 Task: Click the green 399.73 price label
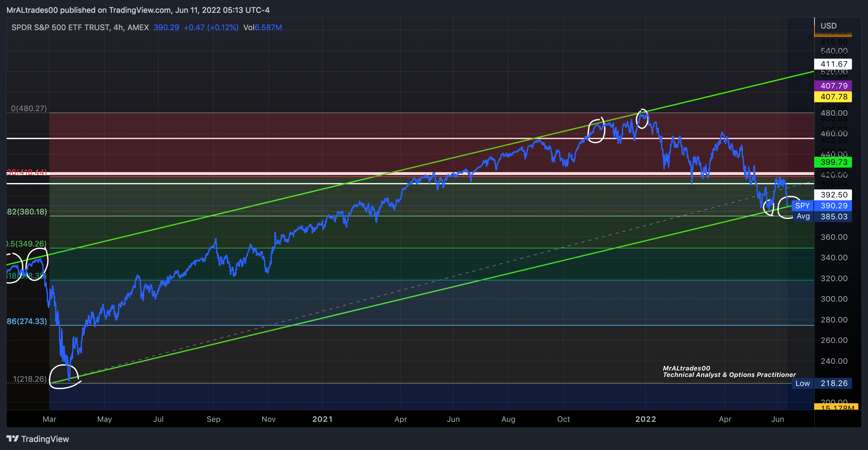(833, 162)
